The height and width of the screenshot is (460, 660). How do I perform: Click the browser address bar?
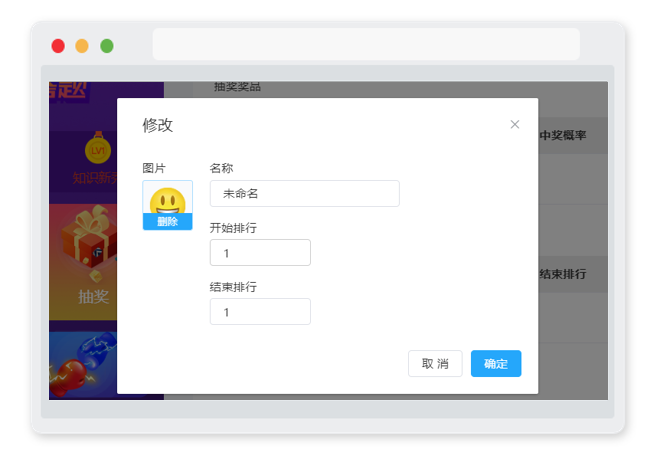click(x=366, y=44)
